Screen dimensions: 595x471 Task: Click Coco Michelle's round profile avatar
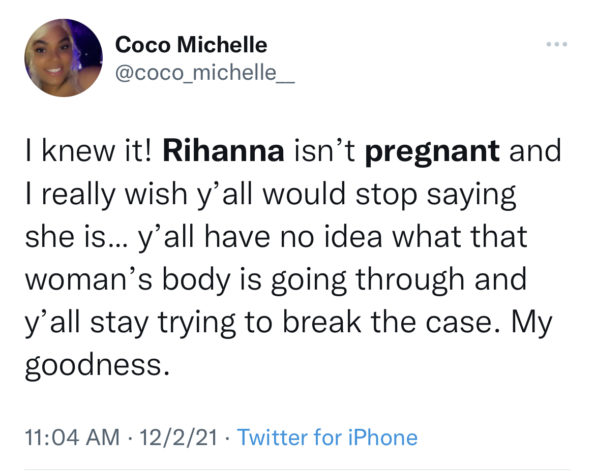[63, 58]
